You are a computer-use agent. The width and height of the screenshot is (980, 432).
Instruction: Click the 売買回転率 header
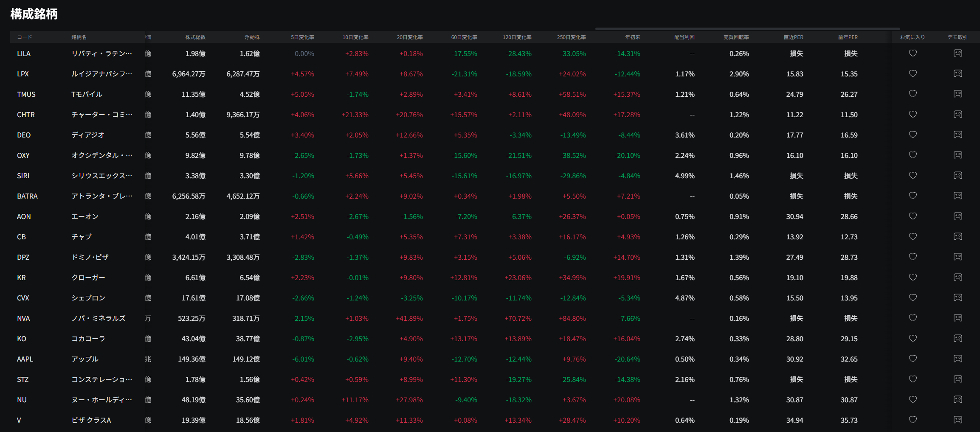[736, 37]
